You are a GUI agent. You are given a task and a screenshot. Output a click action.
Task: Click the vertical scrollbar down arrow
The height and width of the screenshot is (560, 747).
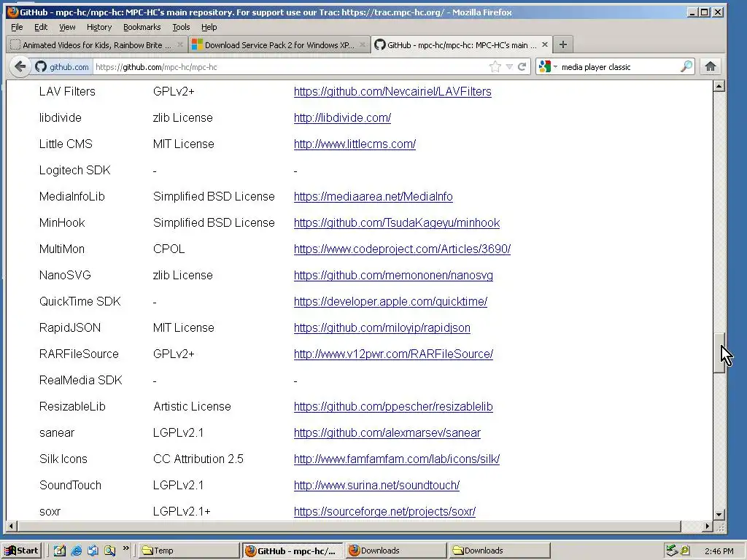pos(719,515)
